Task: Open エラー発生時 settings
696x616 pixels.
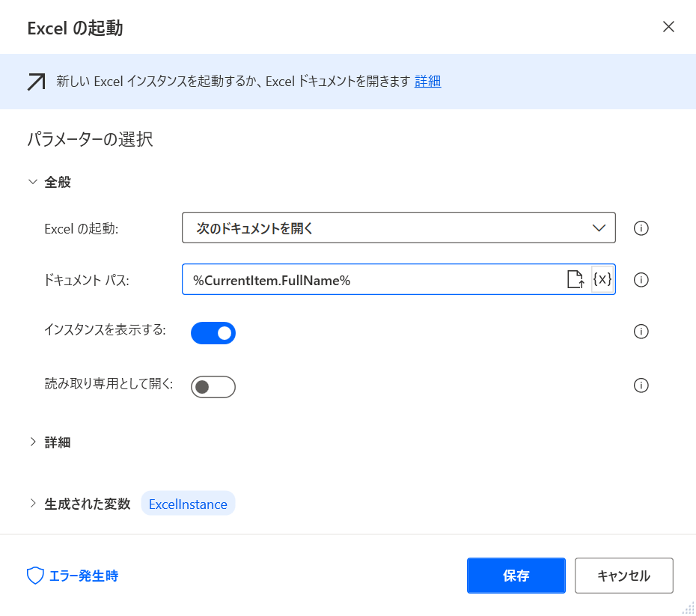Action: (73, 576)
